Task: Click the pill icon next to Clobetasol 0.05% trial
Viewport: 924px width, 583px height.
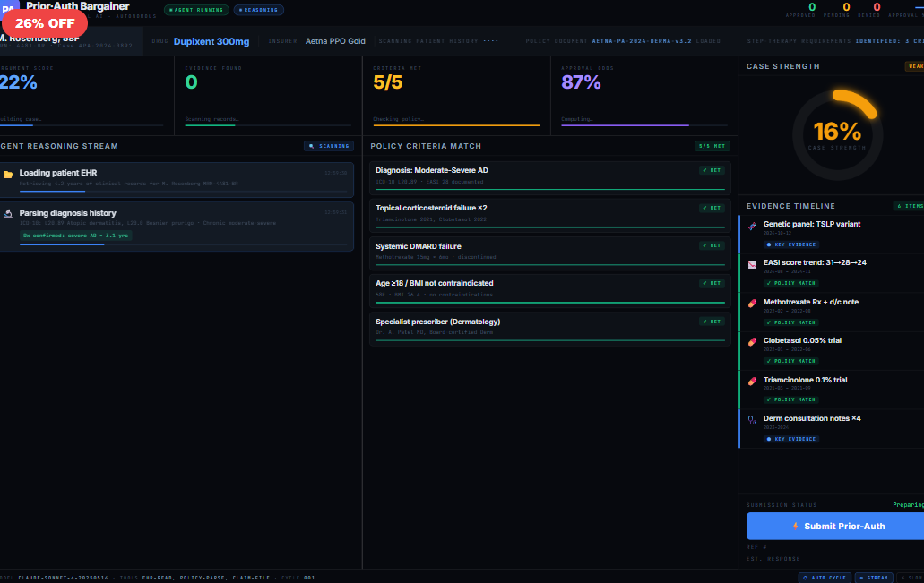Action: (x=753, y=342)
